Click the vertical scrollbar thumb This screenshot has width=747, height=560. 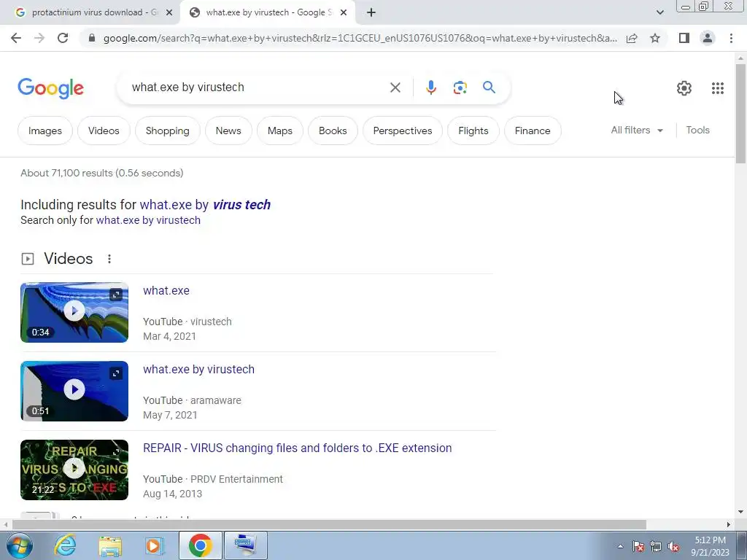740,113
